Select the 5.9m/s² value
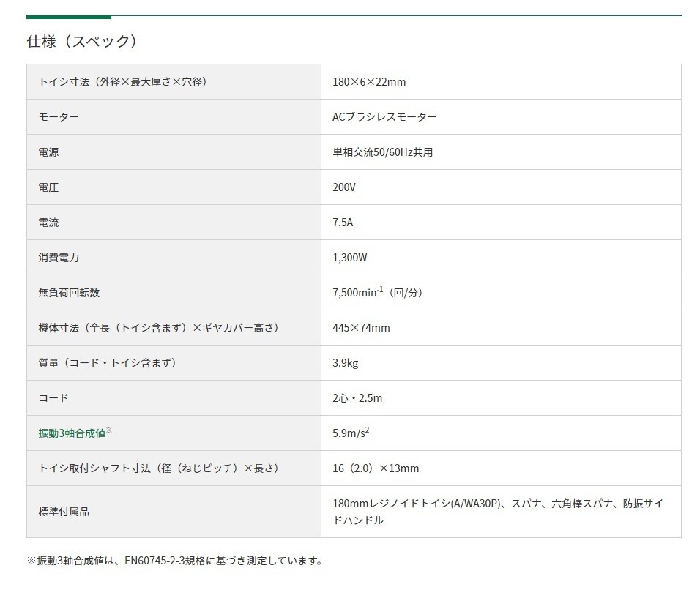Viewport: 700px width, 590px height. [x=351, y=433]
